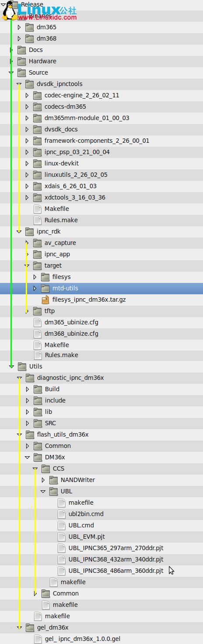Click the NANDWriter folder icon
Screen dimensions: 203x644
(x=53, y=480)
